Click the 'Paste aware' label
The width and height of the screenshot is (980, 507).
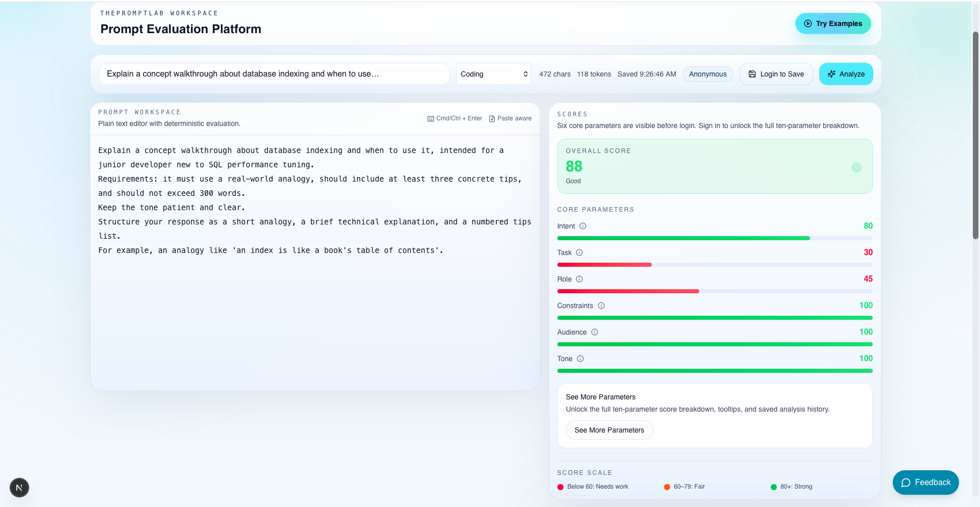(x=514, y=118)
